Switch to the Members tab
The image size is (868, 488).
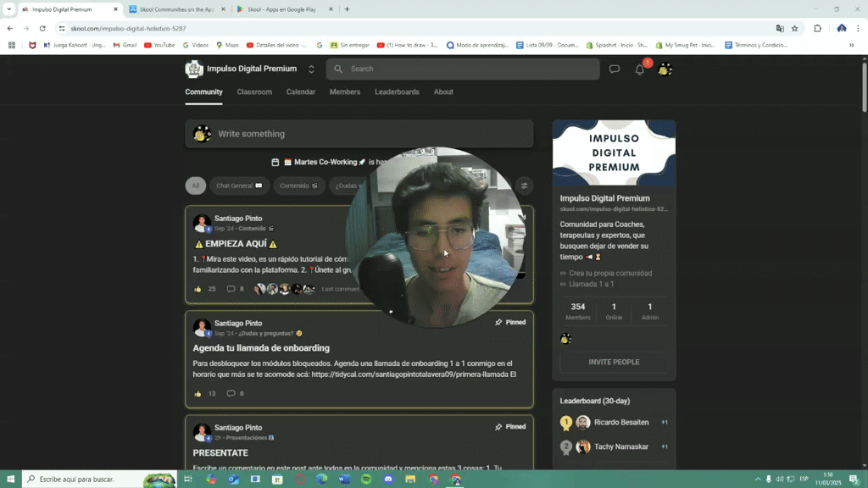coord(345,91)
